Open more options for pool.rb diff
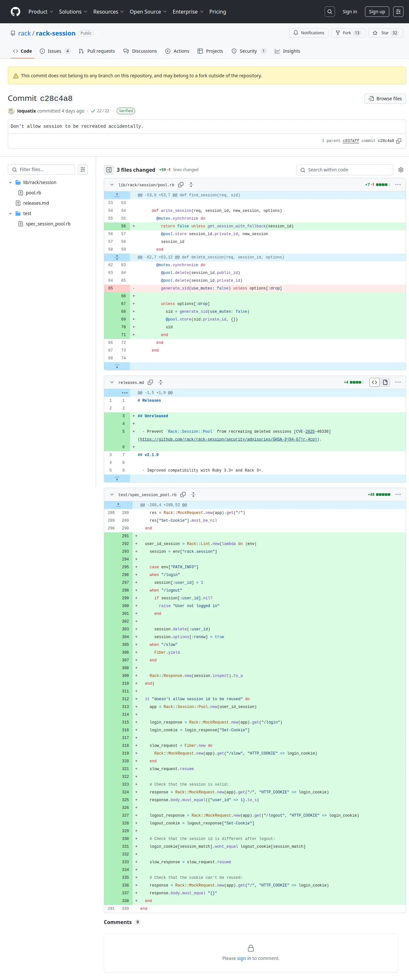409x980 pixels. [398, 184]
